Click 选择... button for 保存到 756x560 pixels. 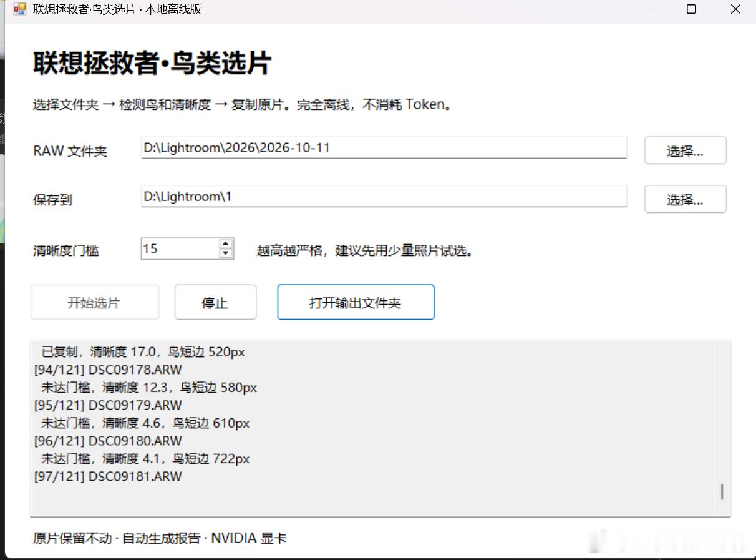685,199
